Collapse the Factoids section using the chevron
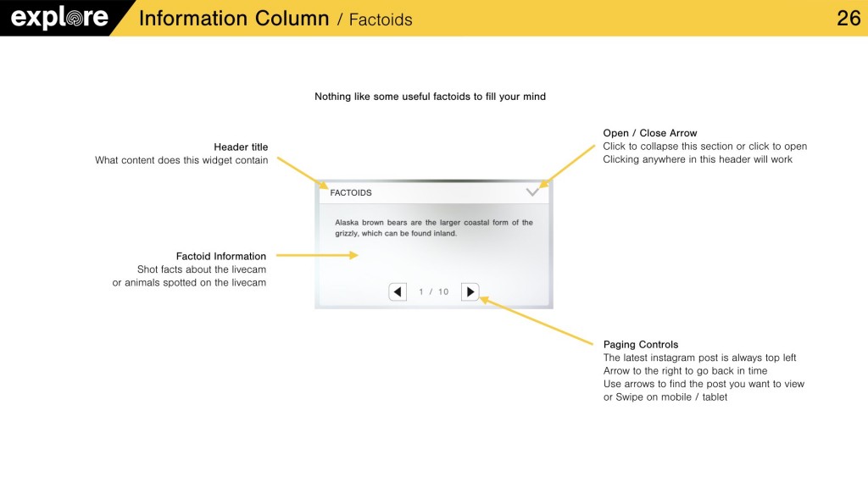This screenshot has width=868, height=488. [x=532, y=192]
